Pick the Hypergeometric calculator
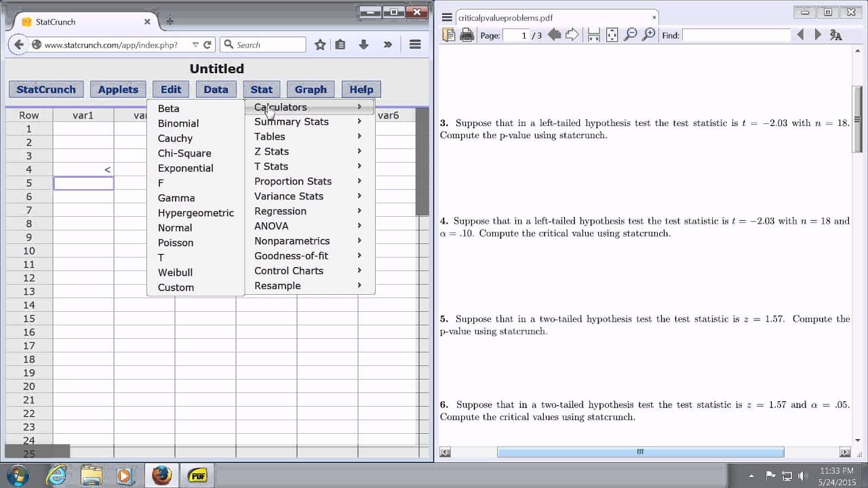868x488 pixels. (x=195, y=213)
